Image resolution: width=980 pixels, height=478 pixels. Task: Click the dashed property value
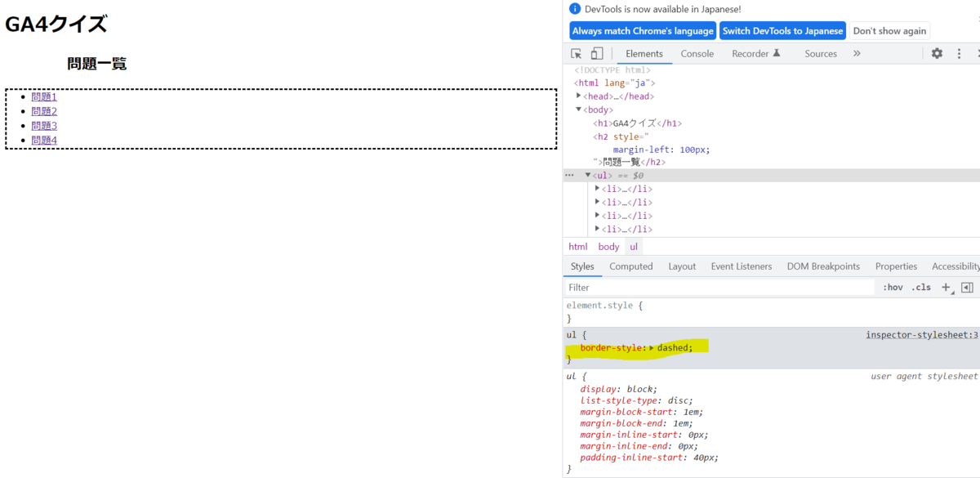pos(672,348)
